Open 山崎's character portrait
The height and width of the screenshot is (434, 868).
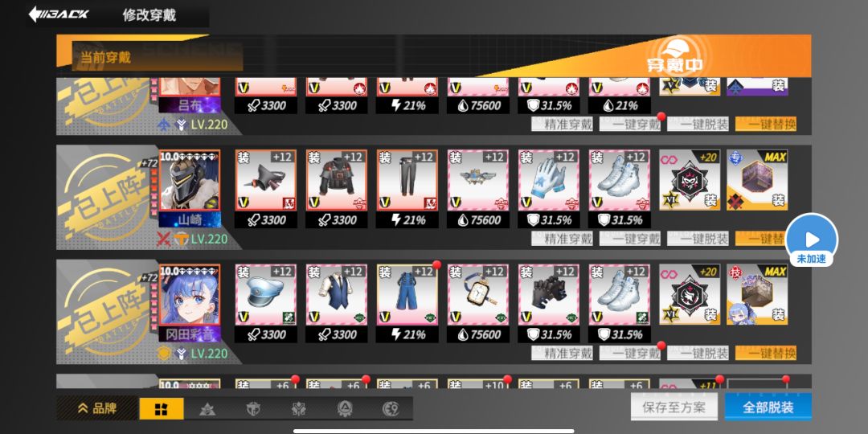tap(190, 181)
